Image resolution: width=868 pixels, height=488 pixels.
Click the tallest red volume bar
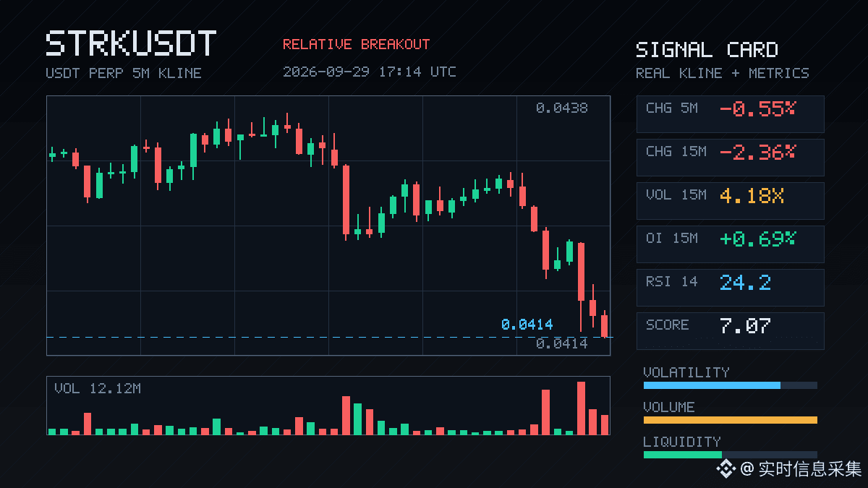(x=581, y=408)
